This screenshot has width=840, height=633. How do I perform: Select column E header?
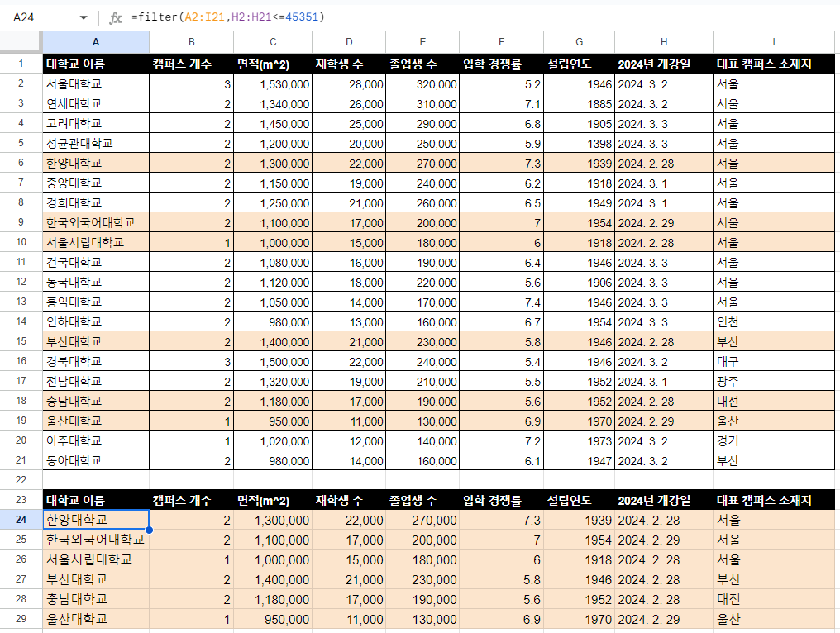tap(422, 42)
